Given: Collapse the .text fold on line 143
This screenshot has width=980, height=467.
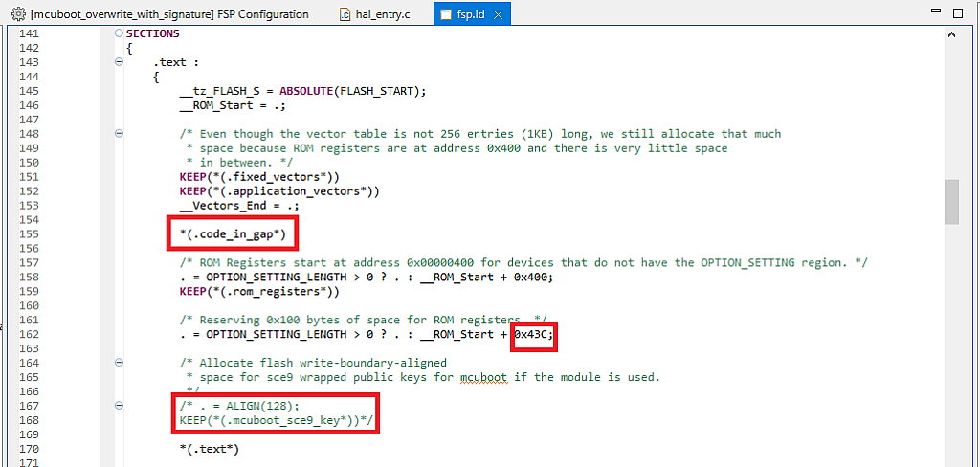Looking at the screenshot, I should 119,62.
